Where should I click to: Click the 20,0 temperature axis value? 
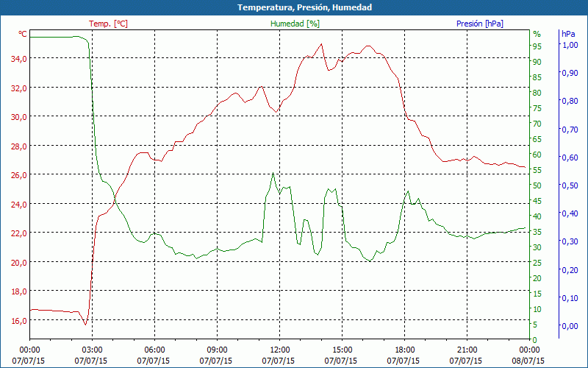tap(19, 263)
